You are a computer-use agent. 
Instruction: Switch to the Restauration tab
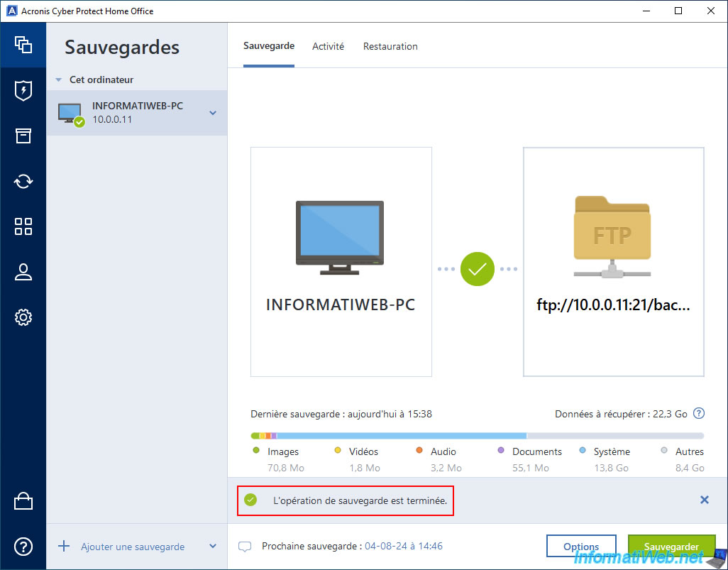(x=390, y=46)
